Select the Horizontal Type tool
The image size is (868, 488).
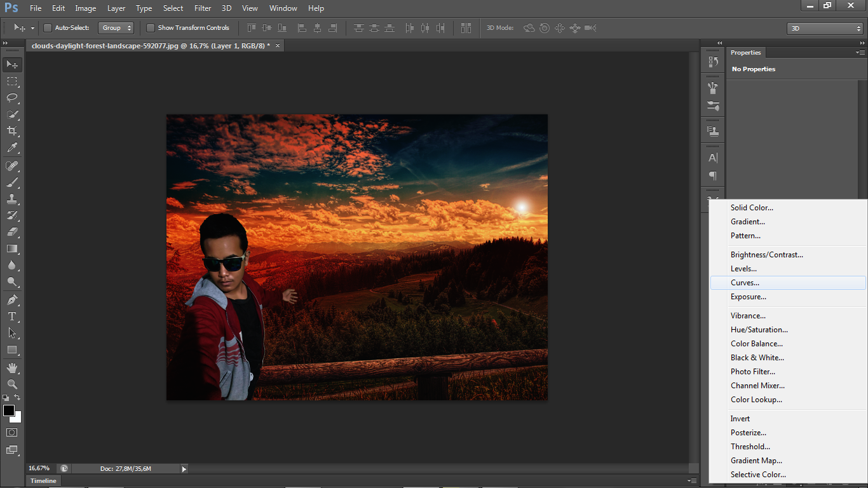[12, 316]
